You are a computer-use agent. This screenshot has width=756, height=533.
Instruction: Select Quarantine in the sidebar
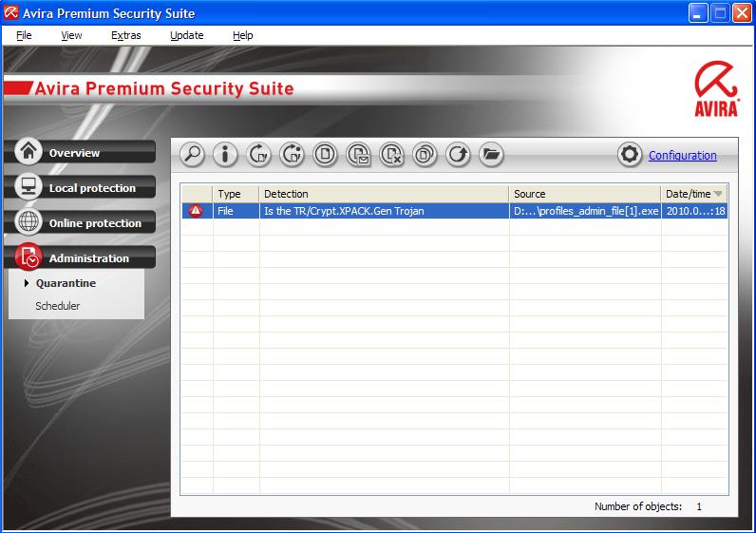click(66, 283)
